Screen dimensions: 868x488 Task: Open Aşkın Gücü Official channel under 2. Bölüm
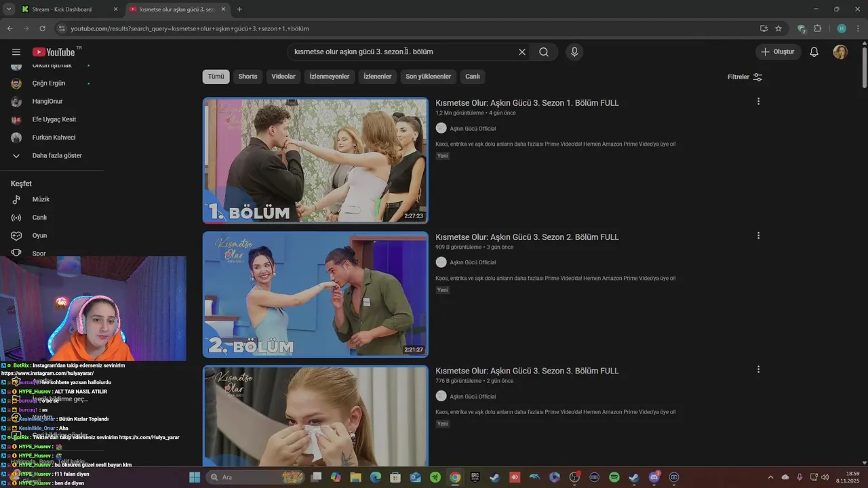point(473,262)
